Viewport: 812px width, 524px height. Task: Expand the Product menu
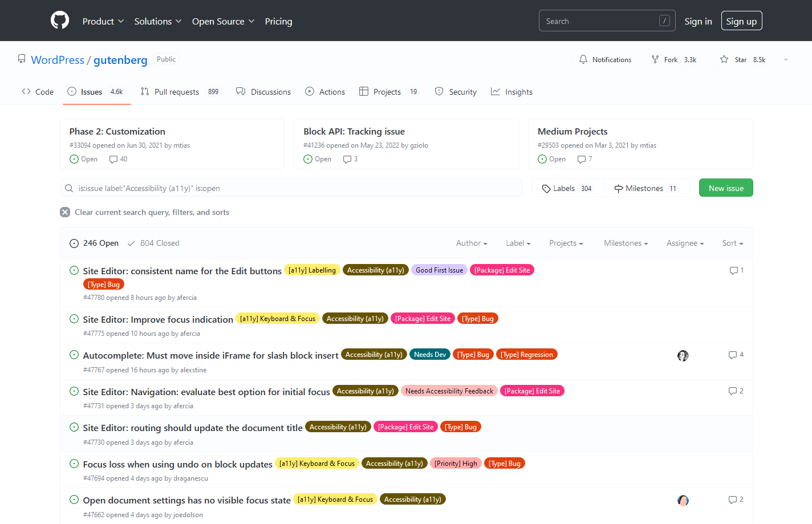[x=103, y=21]
